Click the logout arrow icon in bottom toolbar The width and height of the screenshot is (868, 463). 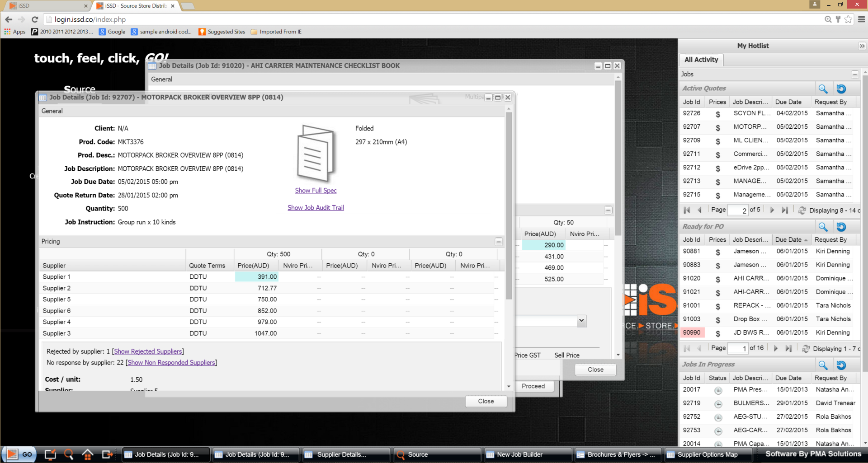pyautogui.click(x=107, y=454)
